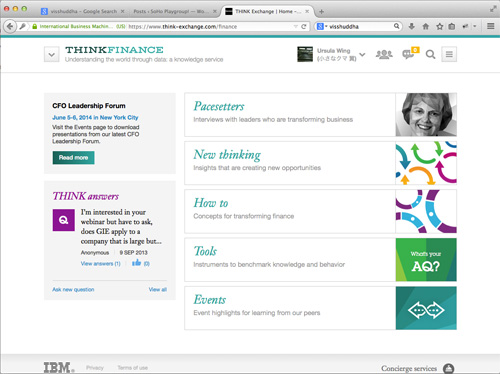This screenshot has width=500, height=374.
Task: Click Ursula Wing's profile avatar
Action: (305, 54)
